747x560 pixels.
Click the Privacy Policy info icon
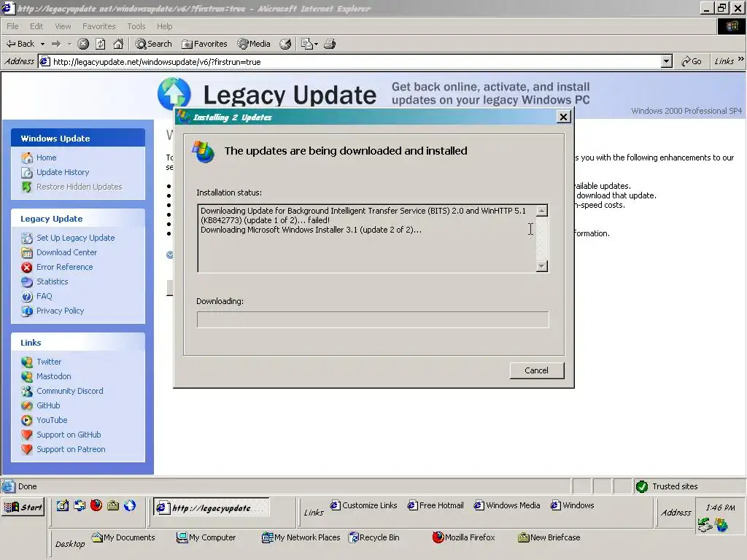[27, 311]
